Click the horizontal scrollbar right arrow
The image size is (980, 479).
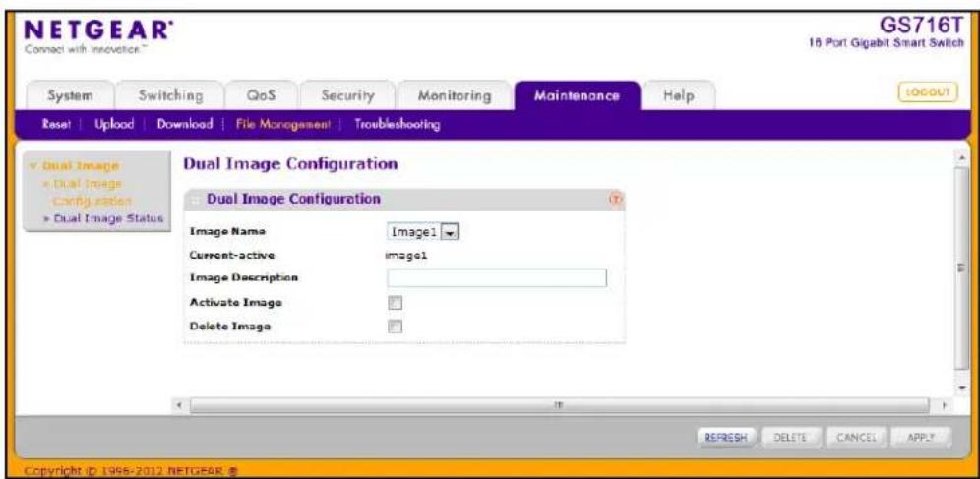[944, 404]
